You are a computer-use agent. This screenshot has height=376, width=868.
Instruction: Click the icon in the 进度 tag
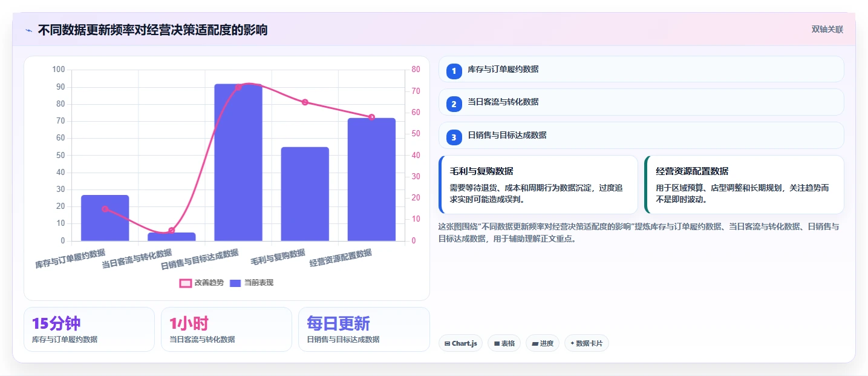[x=535, y=343]
